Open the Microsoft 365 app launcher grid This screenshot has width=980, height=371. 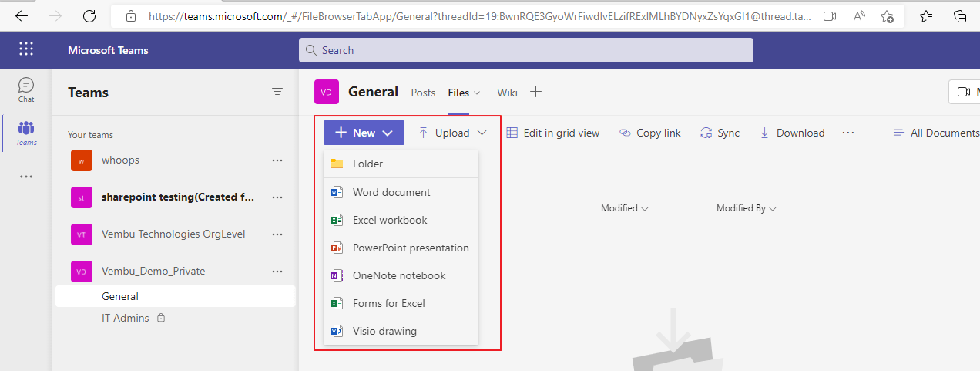(x=26, y=49)
